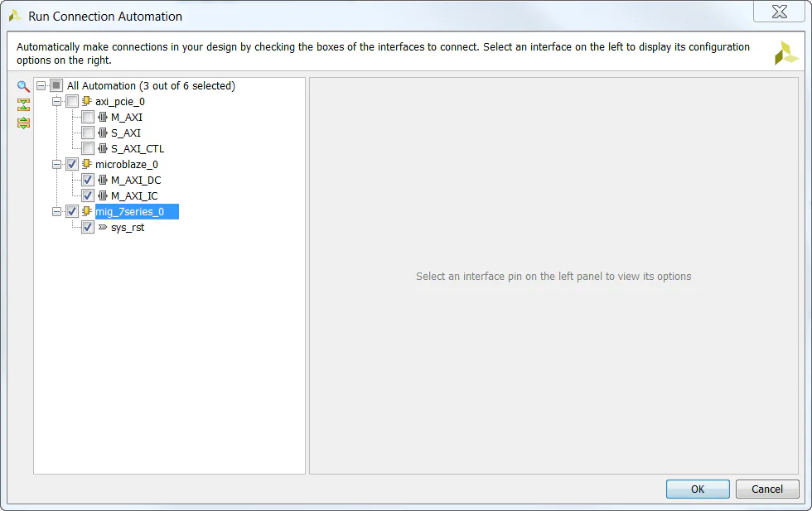The image size is (812, 511).
Task: Click the M_AXI interface icon
Action: [103, 117]
